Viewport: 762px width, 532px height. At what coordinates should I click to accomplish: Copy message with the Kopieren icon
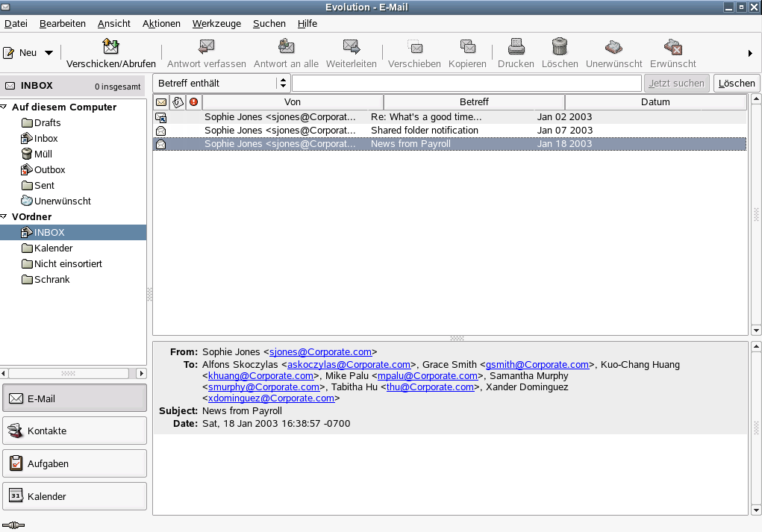pyautogui.click(x=467, y=47)
